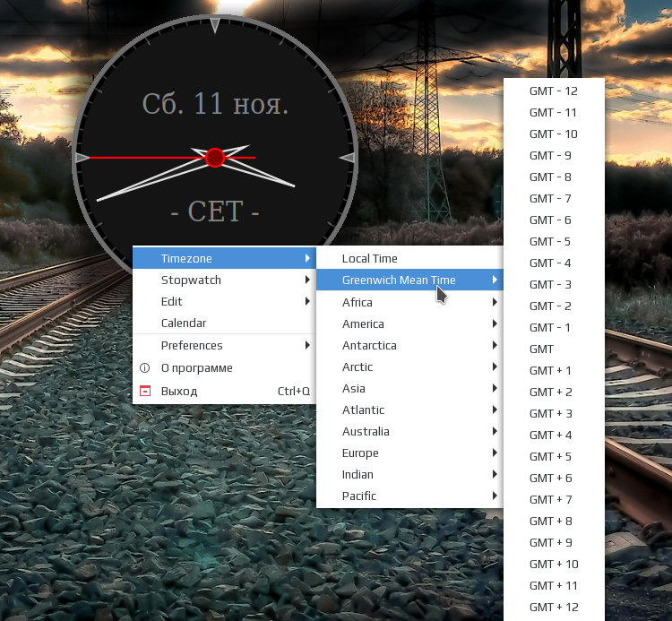This screenshot has width=672, height=621.
Task: Expand the Pacific timezone submenu
Action: (x=409, y=496)
